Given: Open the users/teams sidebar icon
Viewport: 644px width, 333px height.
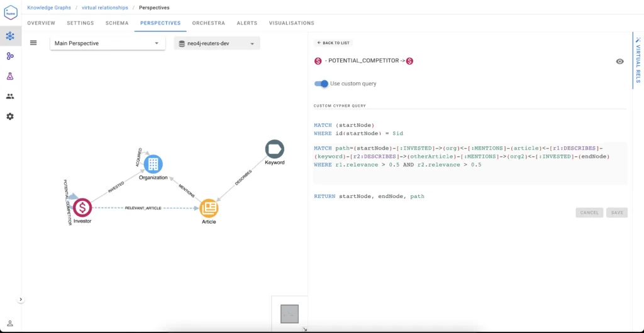Looking at the screenshot, I should [x=10, y=96].
